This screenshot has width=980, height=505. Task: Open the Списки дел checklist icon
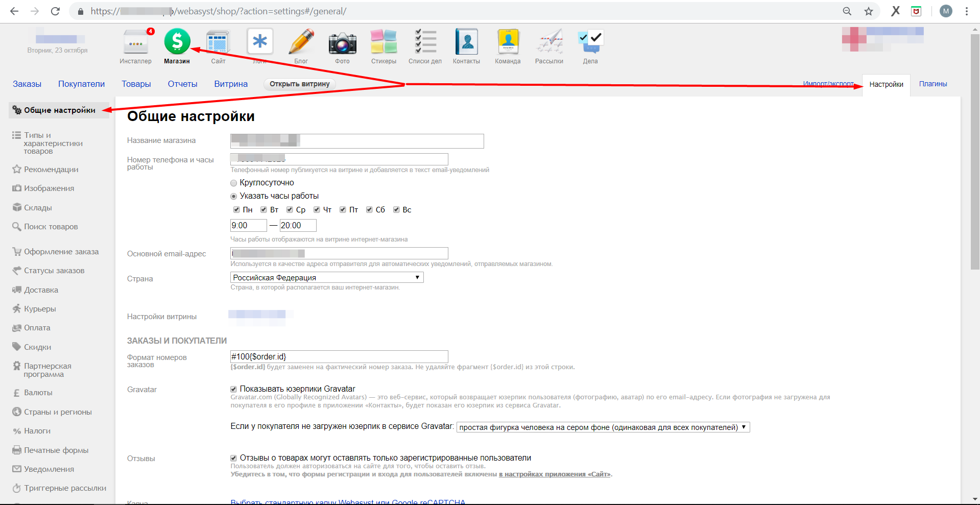click(x=425, y=42)
